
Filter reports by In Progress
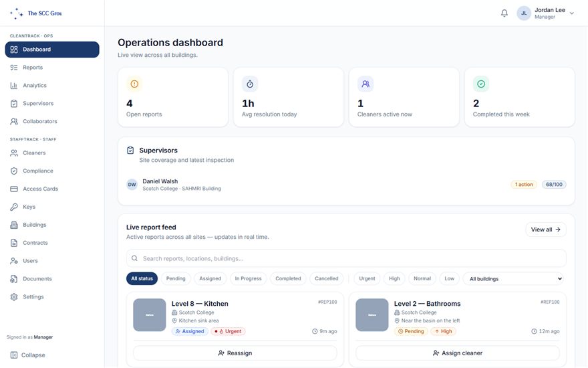point(249,278)
